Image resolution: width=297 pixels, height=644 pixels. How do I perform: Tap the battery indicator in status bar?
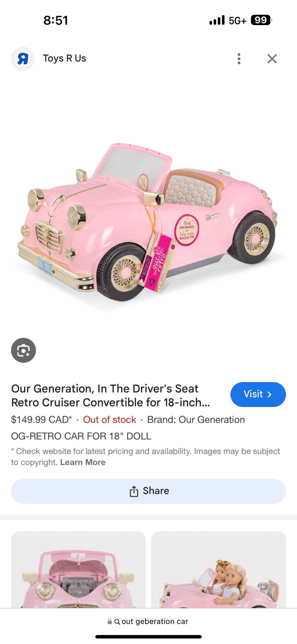pyautogui.click(x=261, y=20)
